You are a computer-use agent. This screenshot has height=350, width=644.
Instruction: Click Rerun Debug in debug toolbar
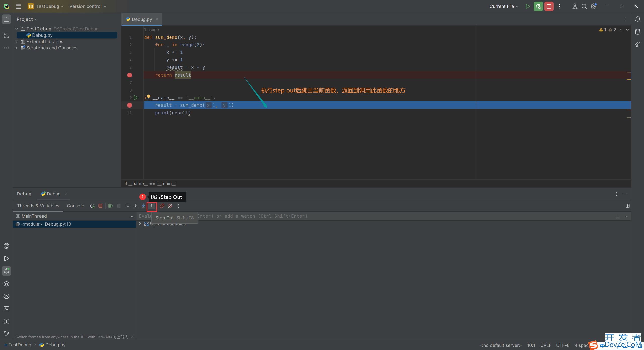click(x=92, y=206)
